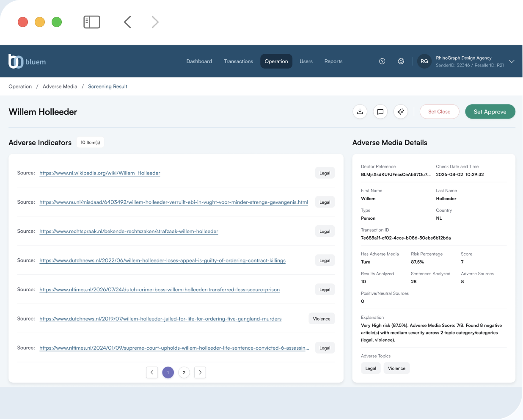Click the Legal tag on nltimes 2024 row

[x=325, y=348]
